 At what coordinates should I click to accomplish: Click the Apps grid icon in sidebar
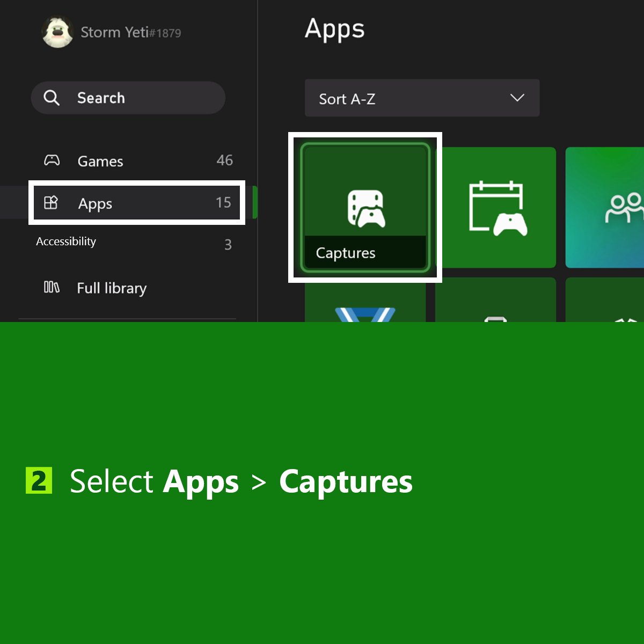pos(52,203)
